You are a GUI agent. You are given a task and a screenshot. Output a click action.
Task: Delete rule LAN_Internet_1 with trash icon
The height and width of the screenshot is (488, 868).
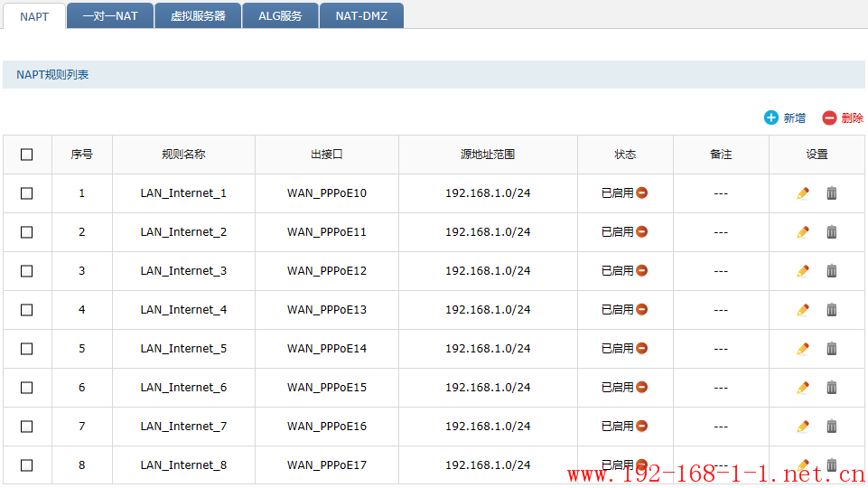pyautogui.click(x=832, y=193)
